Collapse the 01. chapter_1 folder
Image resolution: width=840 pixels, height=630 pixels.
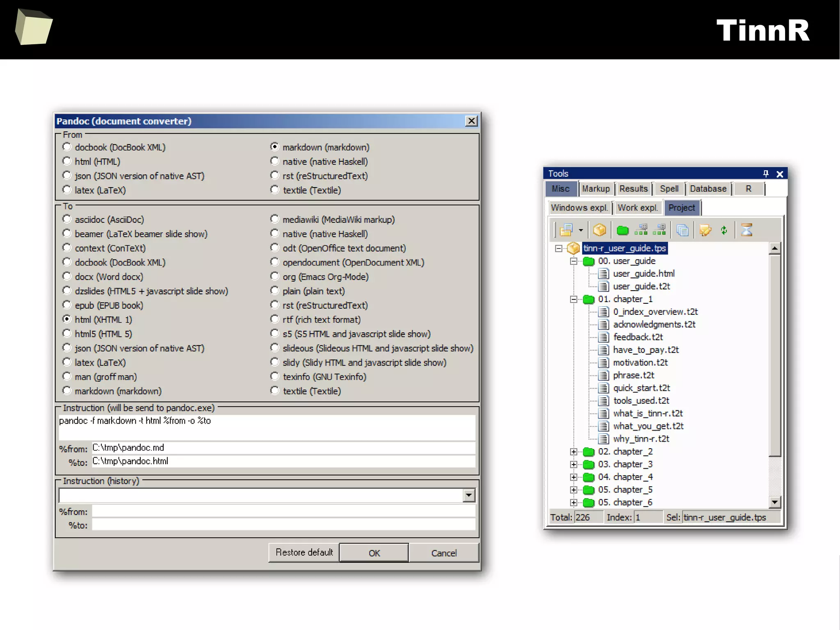pyautogui.click(x=574, y=299)
